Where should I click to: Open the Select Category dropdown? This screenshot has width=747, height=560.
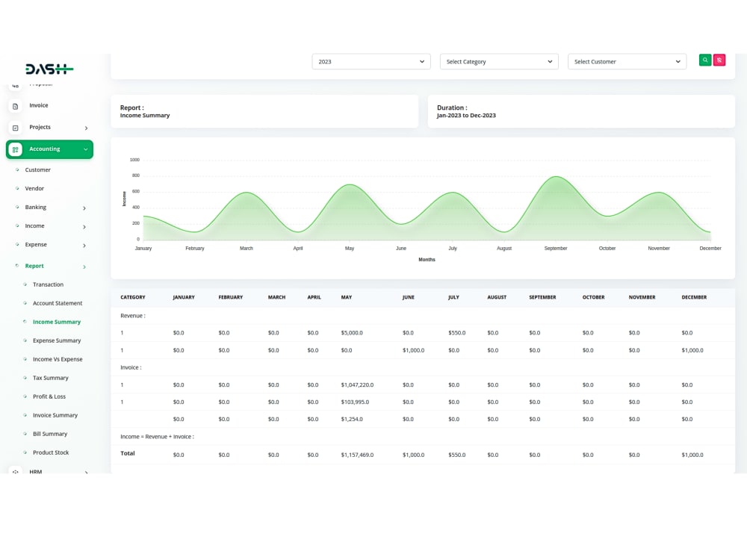(x=499, y=61)
